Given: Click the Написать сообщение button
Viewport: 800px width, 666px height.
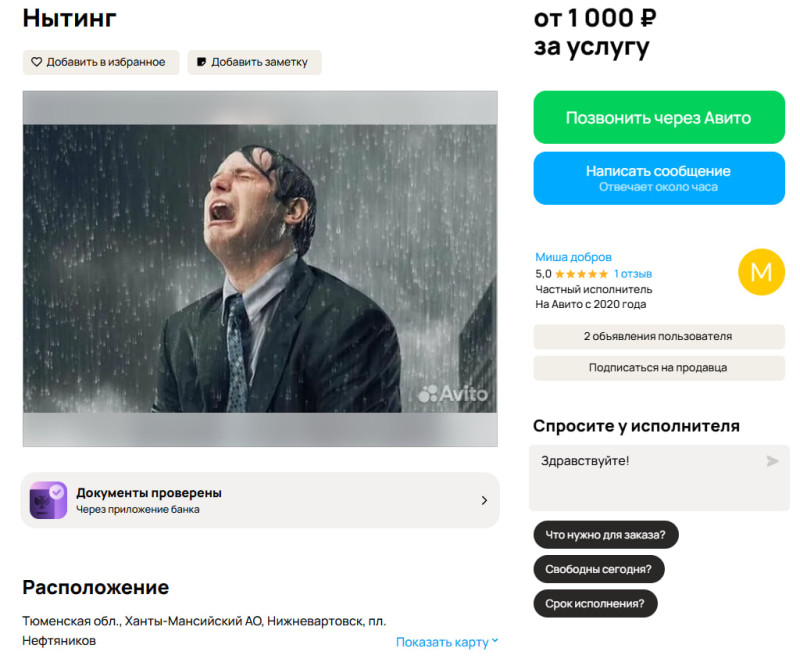Looking at the screenshot, I should [x=659, y=178].
